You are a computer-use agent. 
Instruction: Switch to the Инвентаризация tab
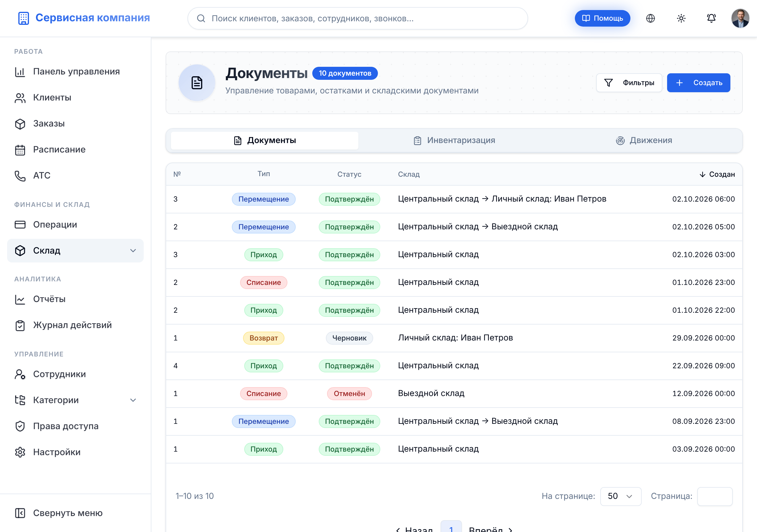tap(454, 140)
